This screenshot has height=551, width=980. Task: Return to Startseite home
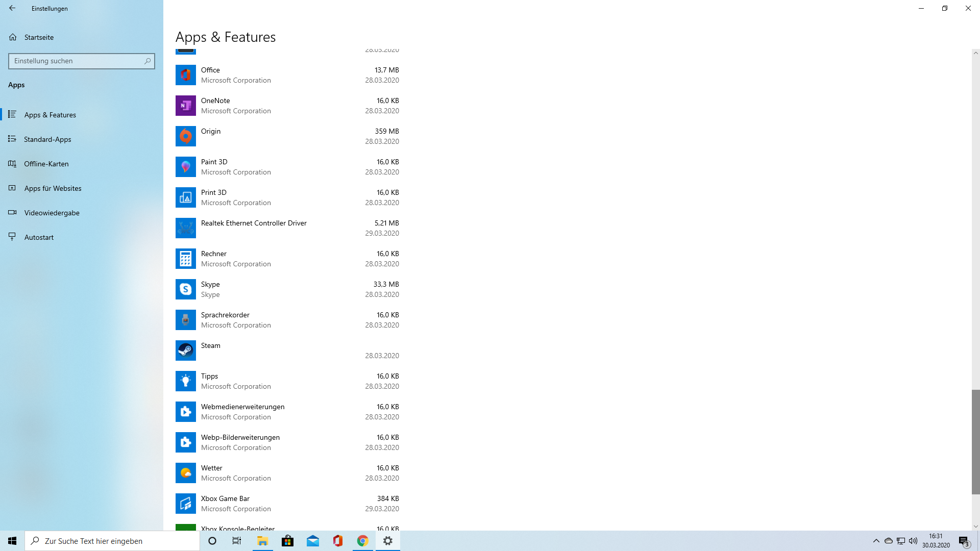[39, 37]
